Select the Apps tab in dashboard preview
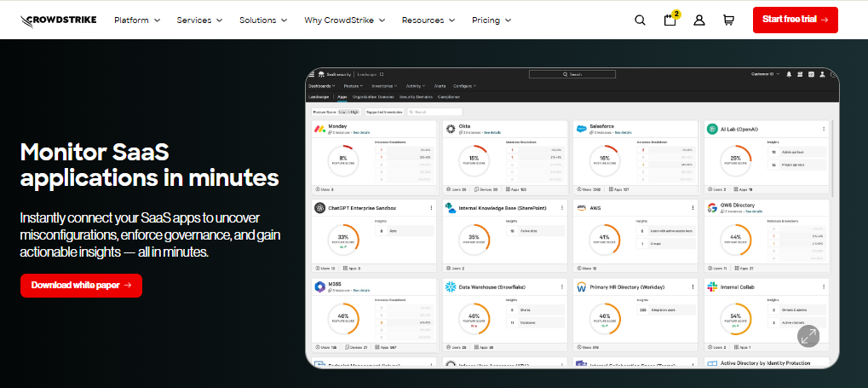Image resolution: width=868 pixels, height=388 pixels. (x=342, y=97)
